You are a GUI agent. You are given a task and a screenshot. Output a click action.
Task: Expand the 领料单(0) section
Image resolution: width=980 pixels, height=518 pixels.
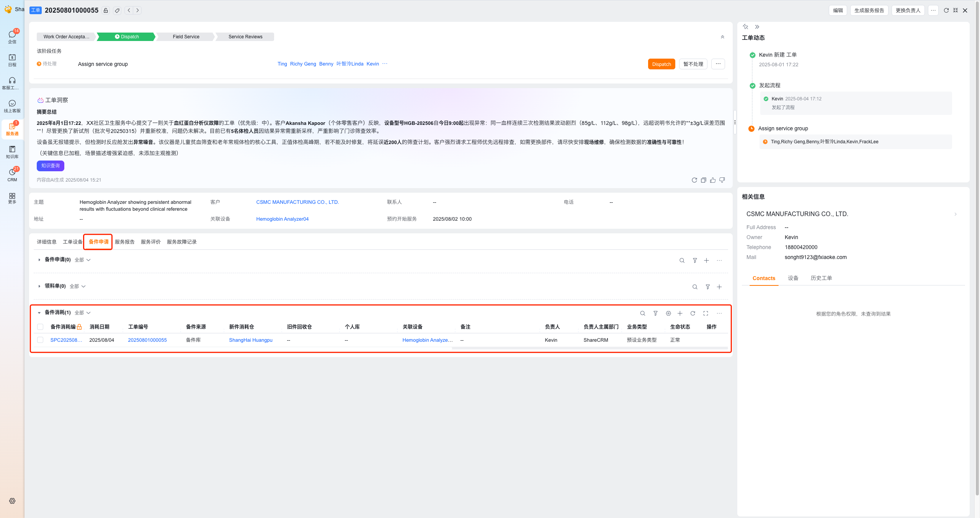click(x=39, y=286)
